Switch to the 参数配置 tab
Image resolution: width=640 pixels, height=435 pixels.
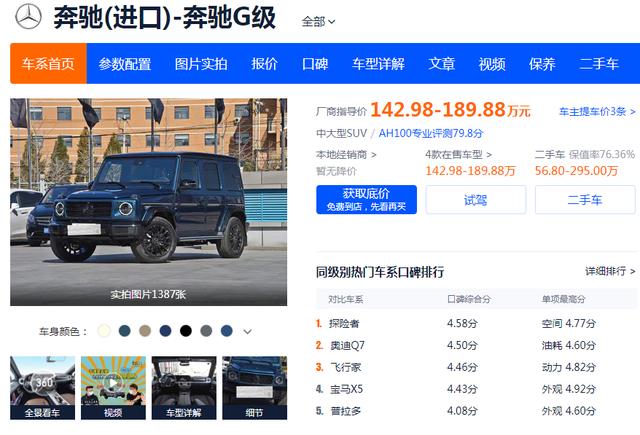tap(124, 64)
